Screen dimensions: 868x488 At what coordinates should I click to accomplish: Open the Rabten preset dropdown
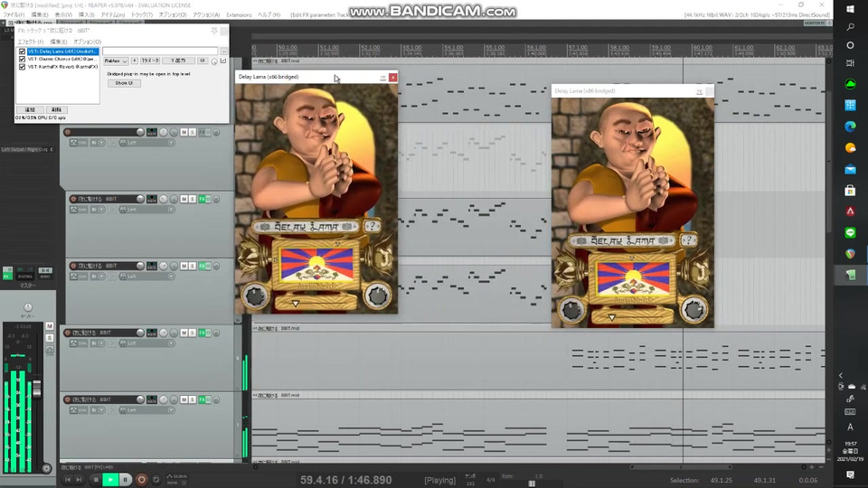click(x=116, y=61)
